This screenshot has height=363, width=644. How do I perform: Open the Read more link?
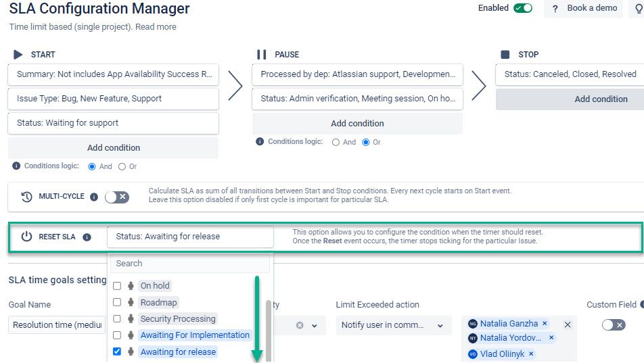tap(156, 27)
